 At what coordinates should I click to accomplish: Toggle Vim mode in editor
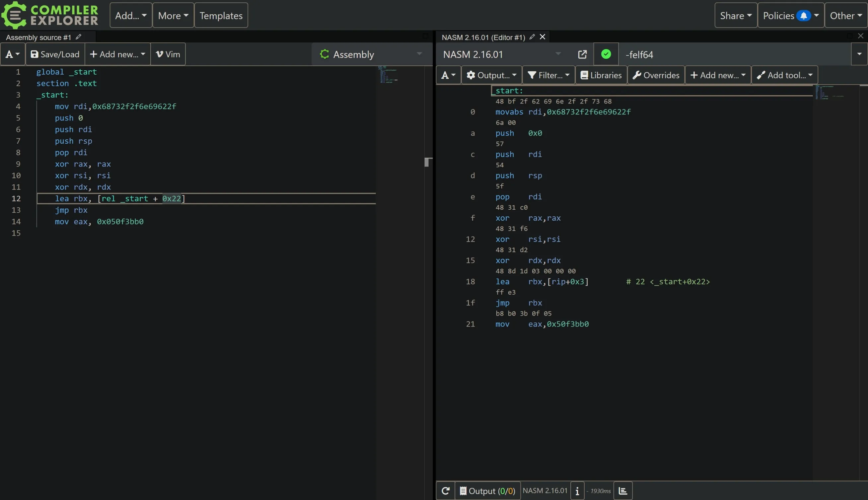click(x=168, y=54)
